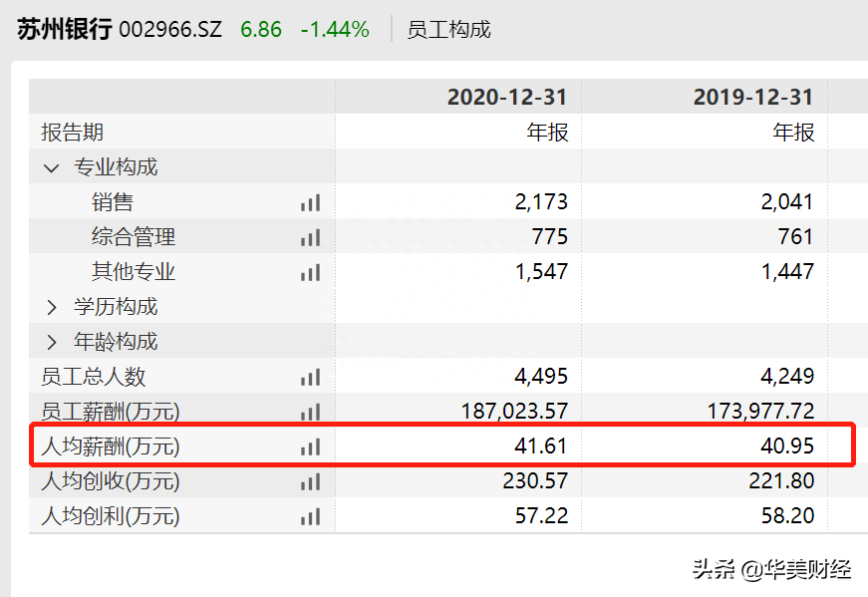Click the chart icon on the 人均薪酬 row
The image size is (868, 597).
point(310,447)
